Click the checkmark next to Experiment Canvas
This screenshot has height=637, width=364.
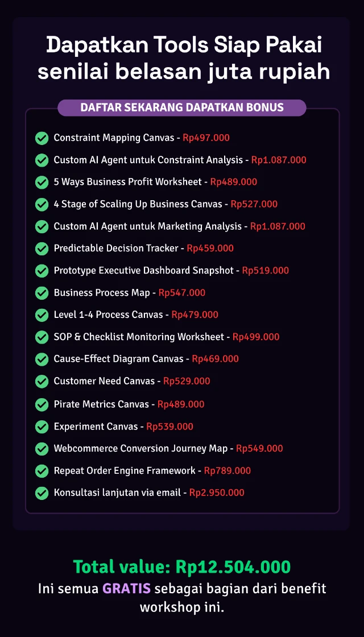tap(42, 427)
